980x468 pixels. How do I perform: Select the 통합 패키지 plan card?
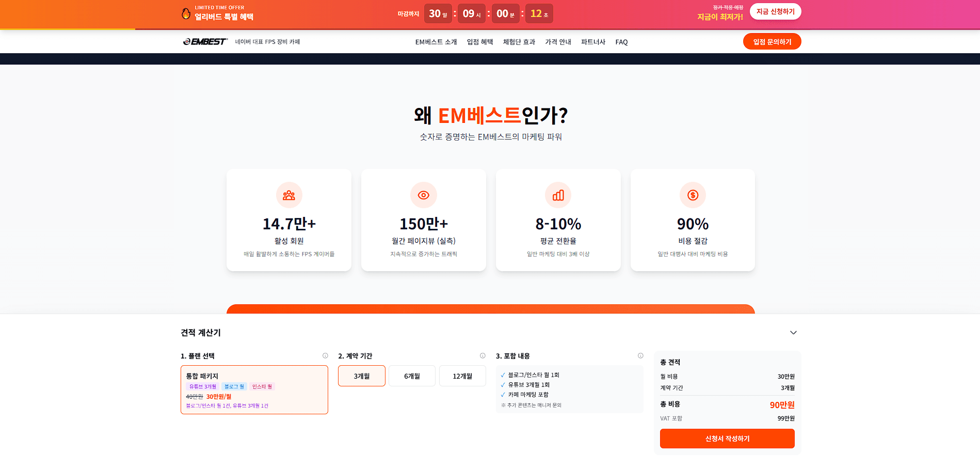click(x=254, y=389)
